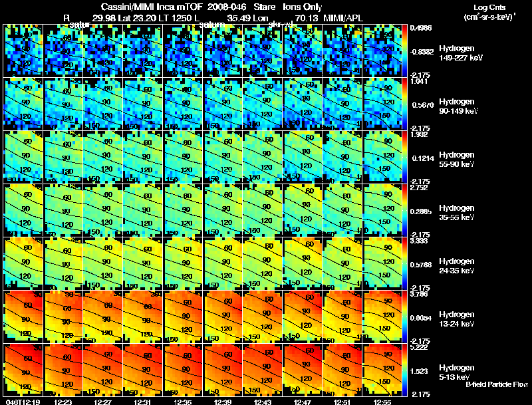532x405 pixels.
Task: Select time label 12:51
Action: [x=342, y=402]
